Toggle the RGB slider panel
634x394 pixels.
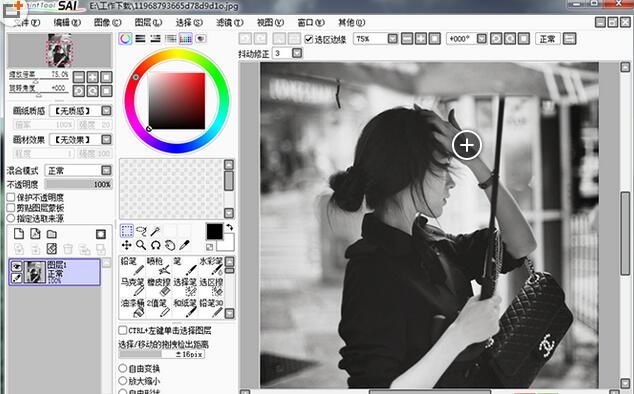coord(140,39)
